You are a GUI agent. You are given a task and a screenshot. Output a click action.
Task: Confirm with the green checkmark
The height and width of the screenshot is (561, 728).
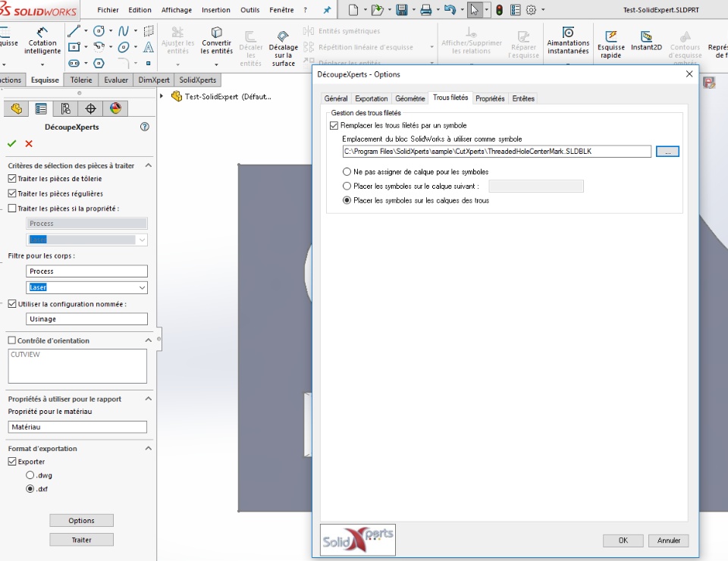click(x=12, y=144)
